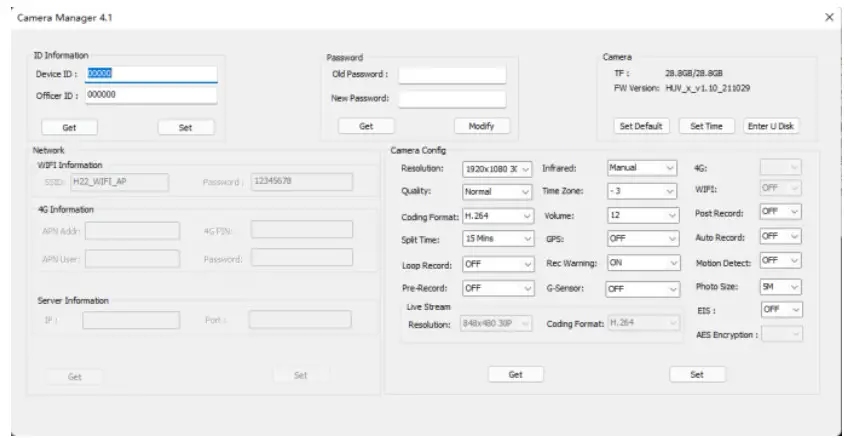Open the Auto Record dropdown
The image size is (844, 443).
point(780,236)
